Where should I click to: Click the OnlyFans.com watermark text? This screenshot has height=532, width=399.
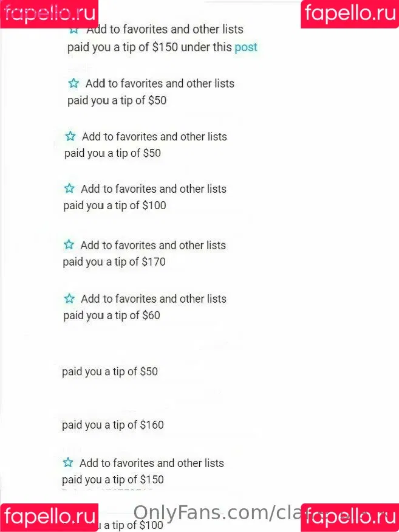coord(217,513)
